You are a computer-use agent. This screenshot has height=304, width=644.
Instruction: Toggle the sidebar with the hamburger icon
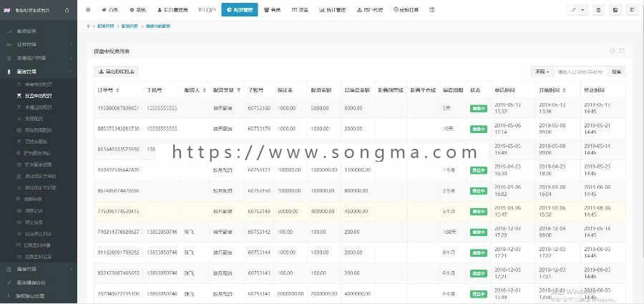tap(88, 10)
